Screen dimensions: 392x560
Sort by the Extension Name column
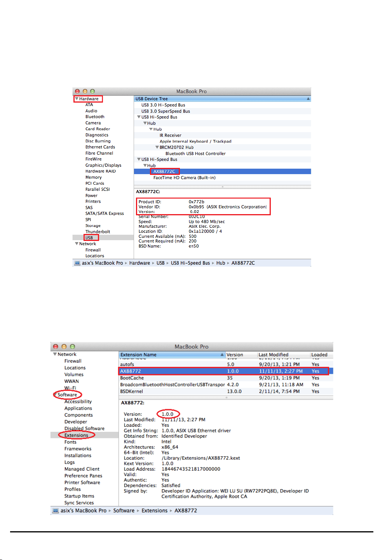(x=172, y=354)
